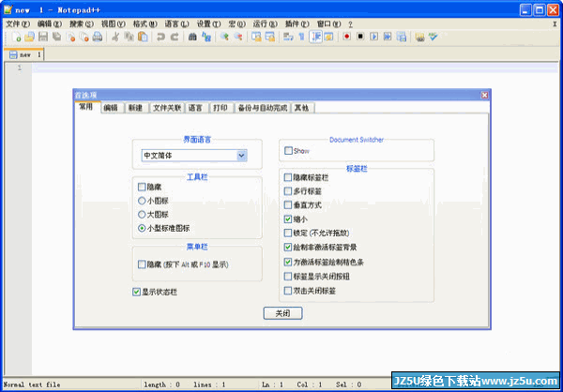The height and width of the screenshot is (392, 563).
Task: Click the checkmark plugin icon at toolbar end
Action: pyautogui.click(x=434, y=37)
